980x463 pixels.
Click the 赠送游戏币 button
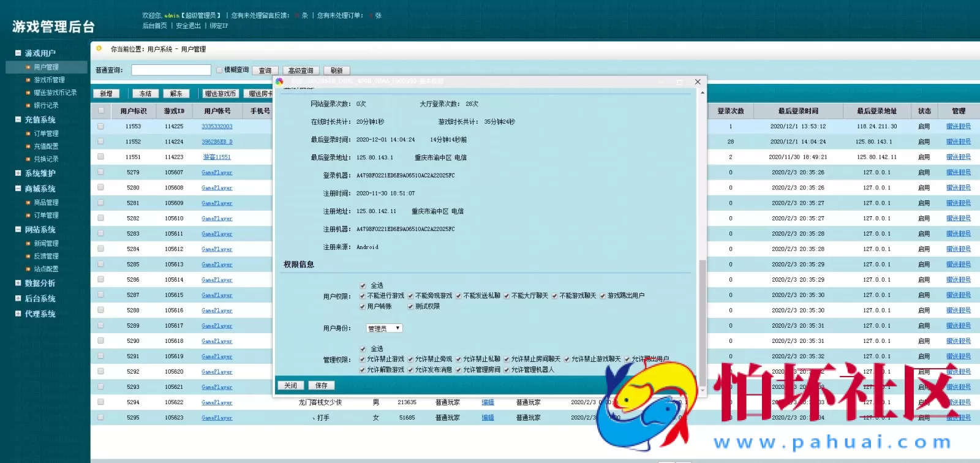pos(220,94)
